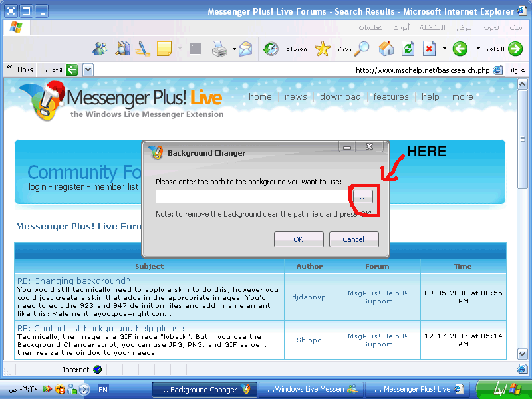Click the Home toolbar icon
532x399 pixels.
click(386, 49)
